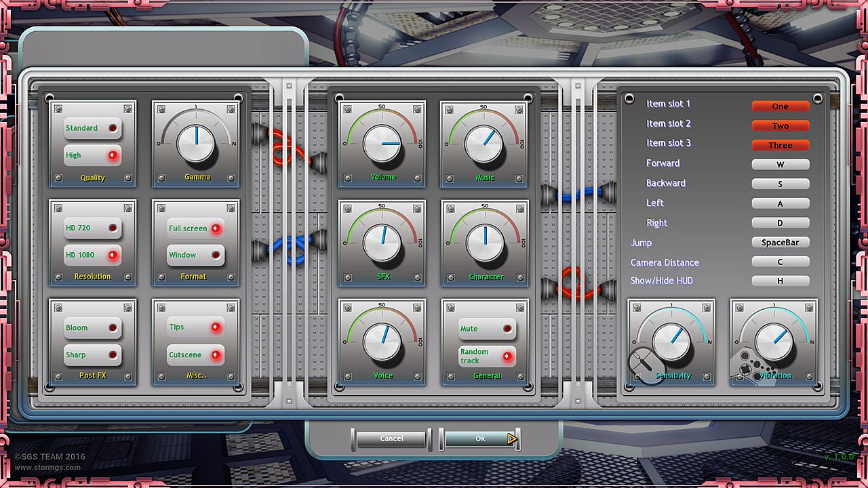Click the Cancel button

(x=391, y=439)
